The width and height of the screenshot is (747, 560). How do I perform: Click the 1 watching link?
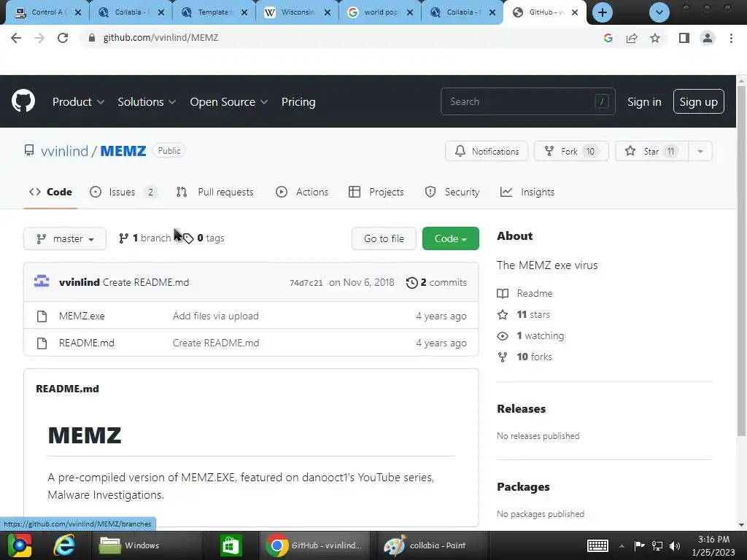(x=531, y=335)
